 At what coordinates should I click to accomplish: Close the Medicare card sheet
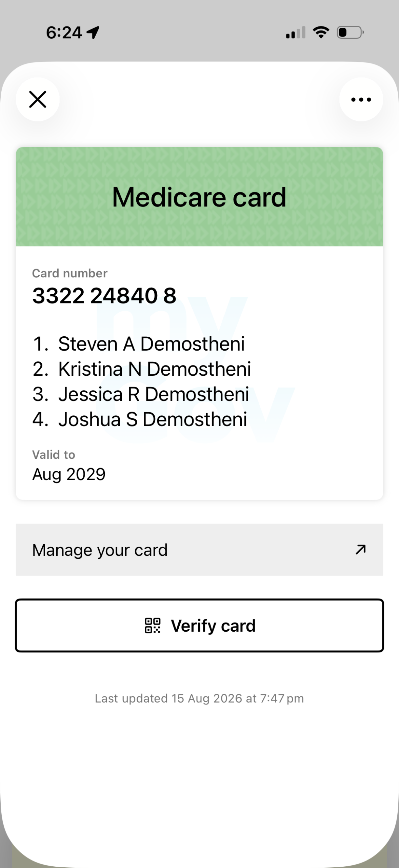tap(38, 99)
